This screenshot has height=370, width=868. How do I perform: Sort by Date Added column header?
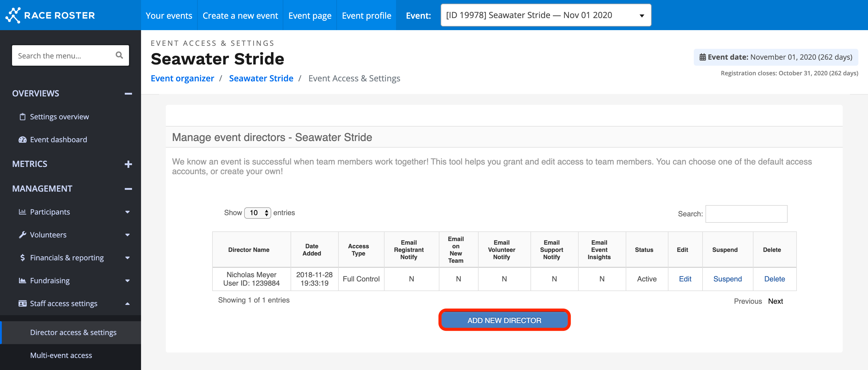(314, 250)
